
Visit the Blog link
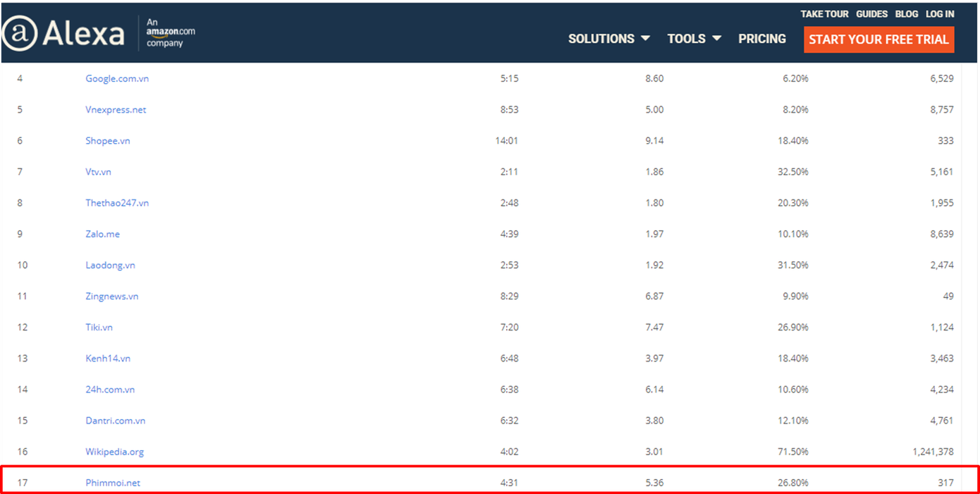[907, 14]
